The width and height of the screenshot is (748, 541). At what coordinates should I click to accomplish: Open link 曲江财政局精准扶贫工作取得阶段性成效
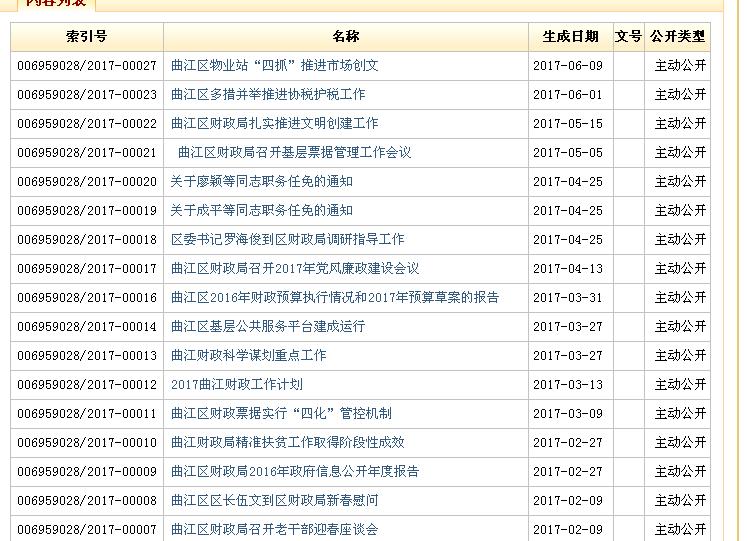[287, 443]
